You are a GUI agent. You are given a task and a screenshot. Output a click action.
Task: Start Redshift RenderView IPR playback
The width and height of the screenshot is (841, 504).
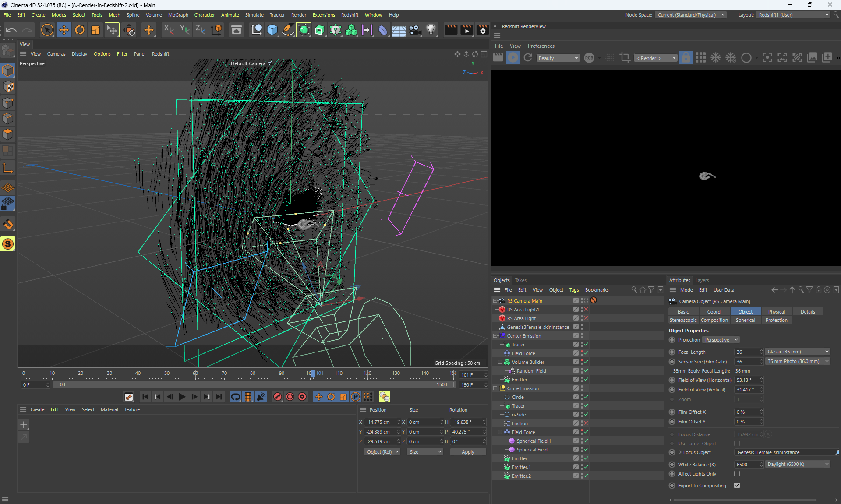(x=513, y=58)
